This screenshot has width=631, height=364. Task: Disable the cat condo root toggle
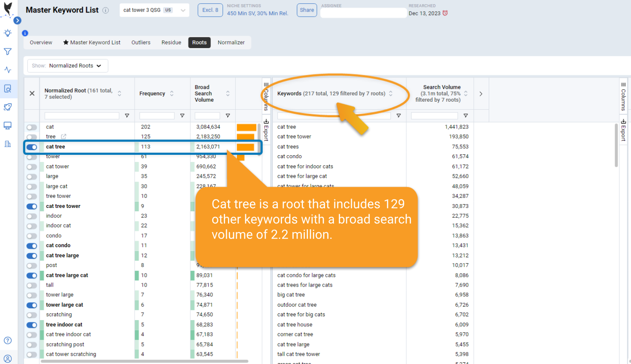click(x=32, y=246)
